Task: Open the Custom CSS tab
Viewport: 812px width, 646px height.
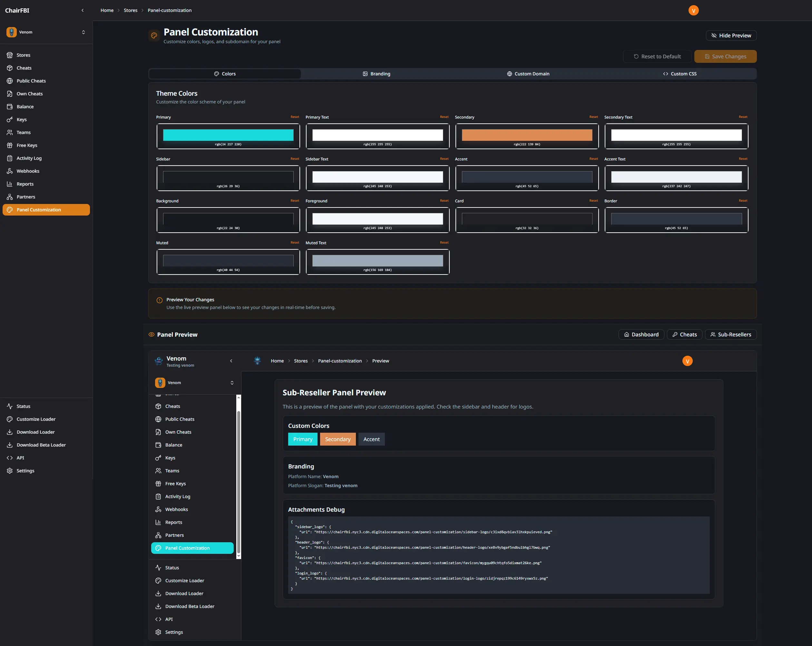Action: [680, 73]
